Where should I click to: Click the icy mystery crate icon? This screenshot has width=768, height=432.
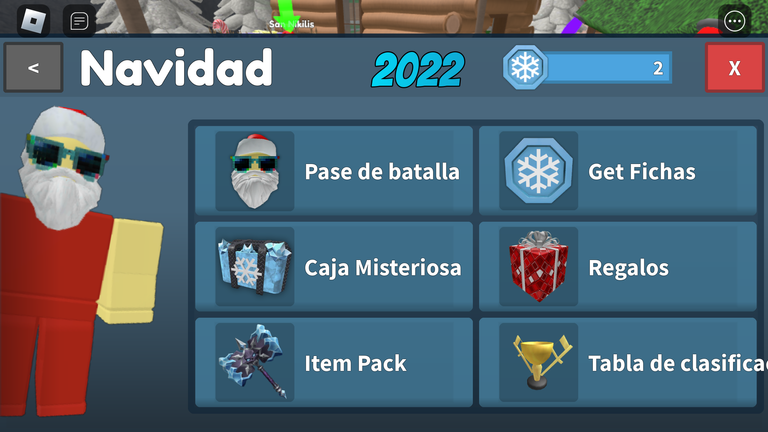pyautogui.click(x=255, y=266)
